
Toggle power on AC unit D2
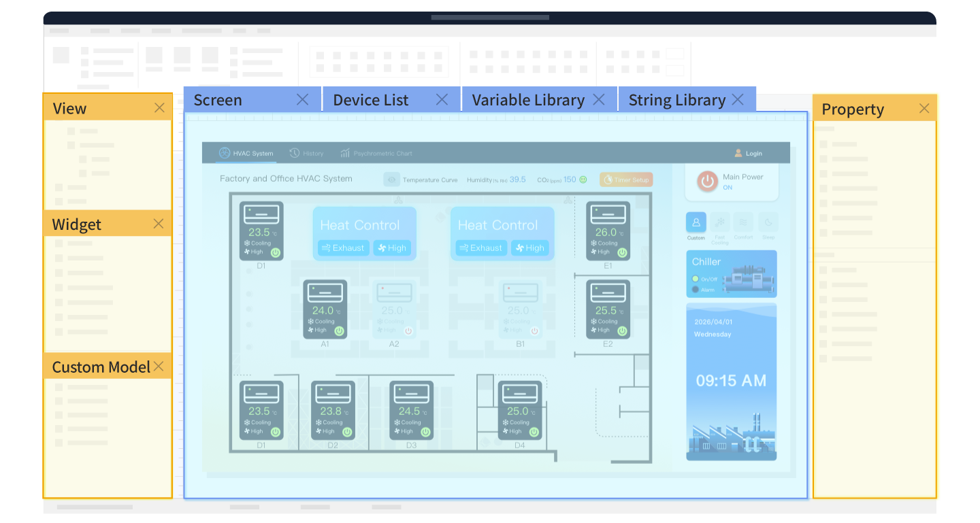coord(347,432)
